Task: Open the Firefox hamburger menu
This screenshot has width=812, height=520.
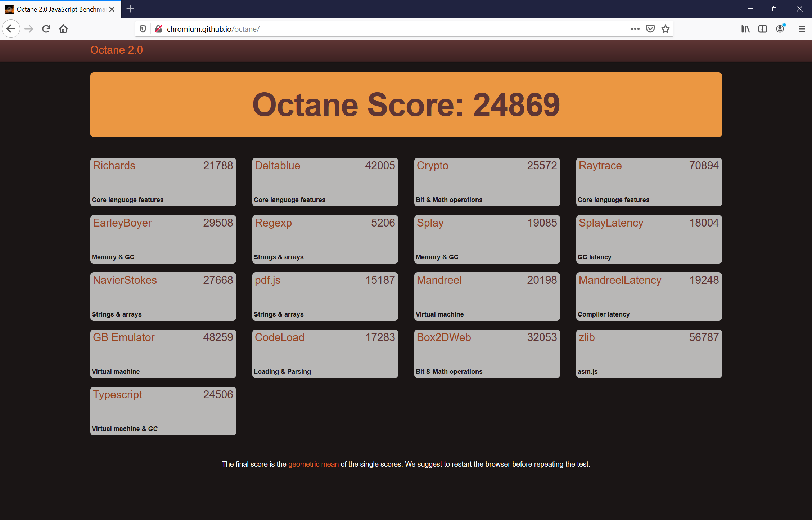Action: pyautogui.click(x=802, y=29)
